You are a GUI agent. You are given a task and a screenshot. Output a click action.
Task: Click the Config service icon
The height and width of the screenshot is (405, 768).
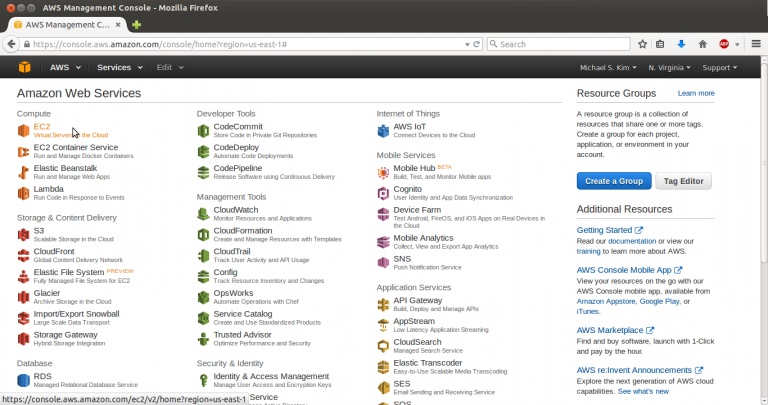pyautogui.click(x=203, y=277)
